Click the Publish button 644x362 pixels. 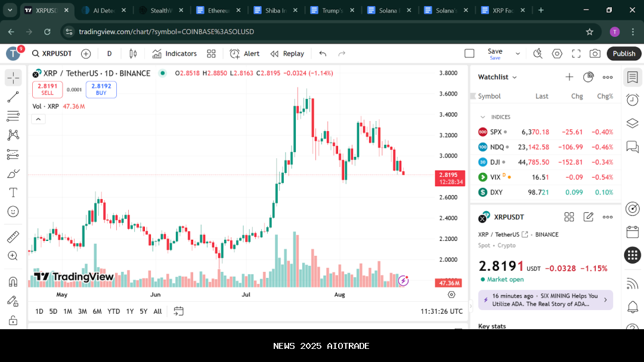[x=624, y=54]
